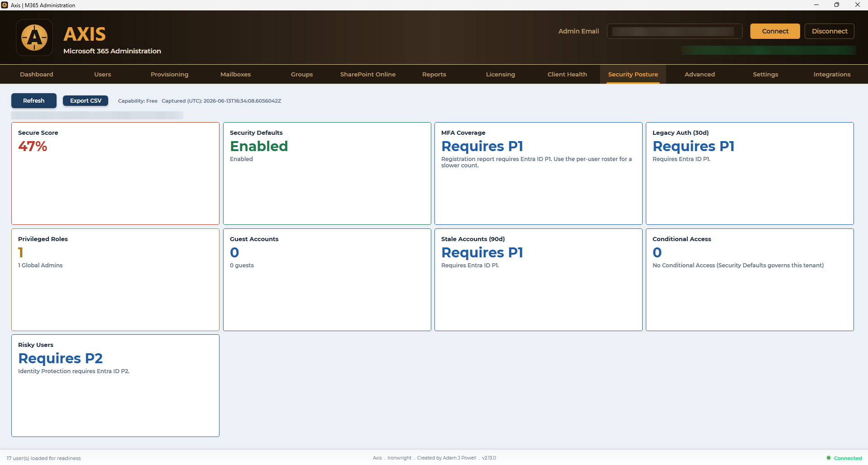The width and height of the screenshot is (868, 465).
Task: Click the AXIS logo icon
Action: (34, 38)
